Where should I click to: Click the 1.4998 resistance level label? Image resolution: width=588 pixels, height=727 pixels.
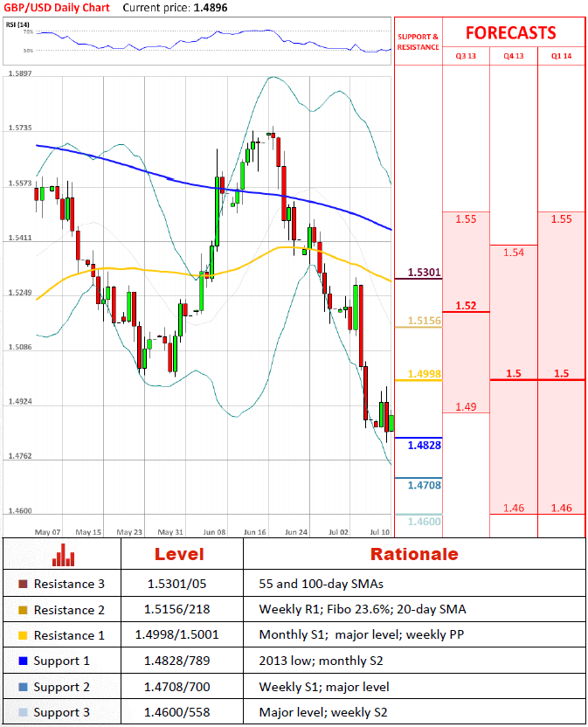click(x=424, y=374)
